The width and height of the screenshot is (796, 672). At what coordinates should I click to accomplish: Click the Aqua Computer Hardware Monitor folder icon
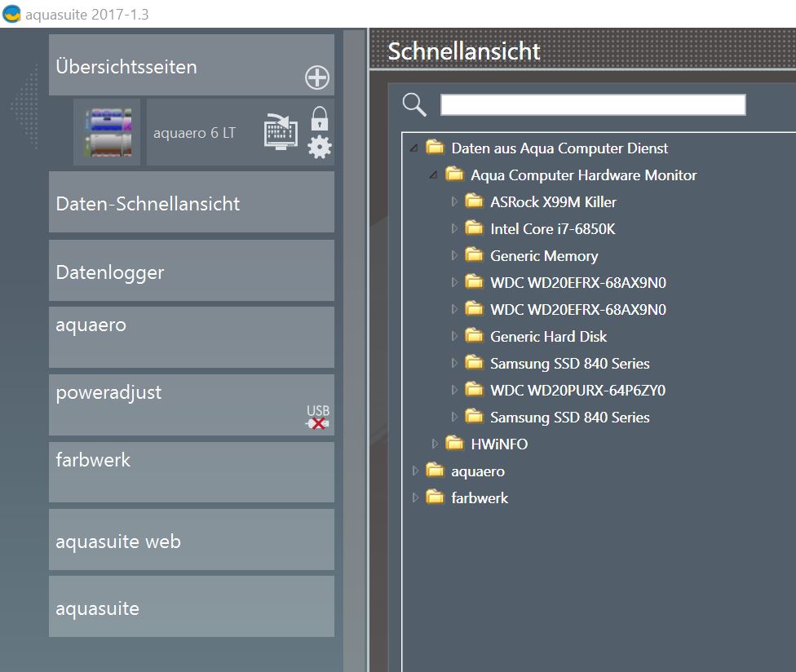(454, 174)
